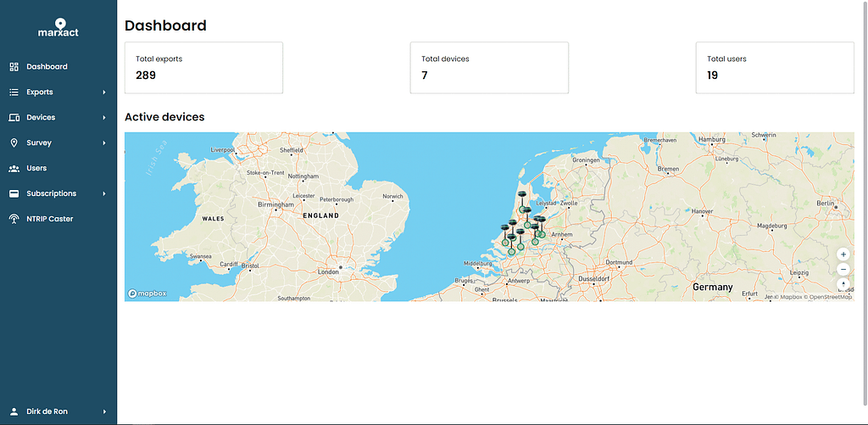Screen dimensions: 868x425
Task: Open the OpenStreetMap attribution link
Action: [x=830, y=297]
